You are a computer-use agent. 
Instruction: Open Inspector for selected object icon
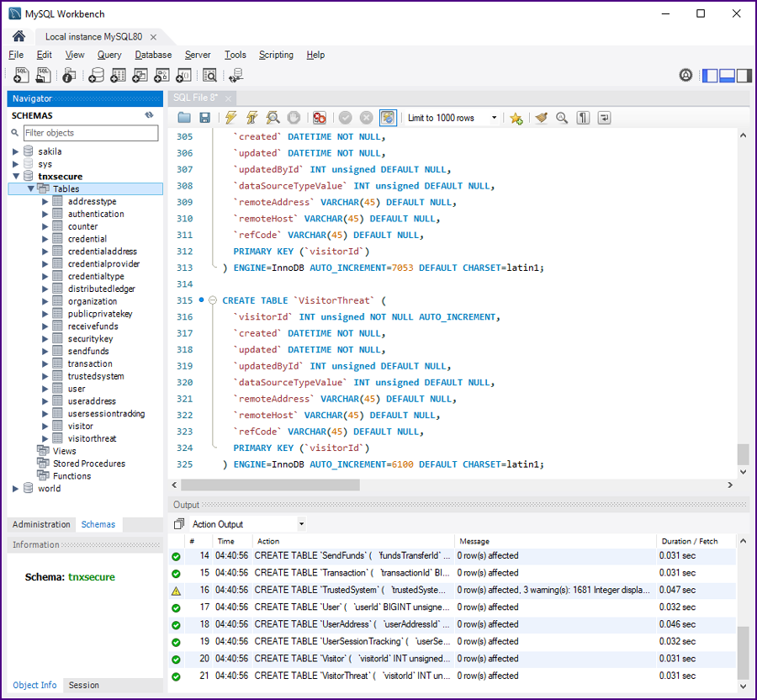[69, 76]
